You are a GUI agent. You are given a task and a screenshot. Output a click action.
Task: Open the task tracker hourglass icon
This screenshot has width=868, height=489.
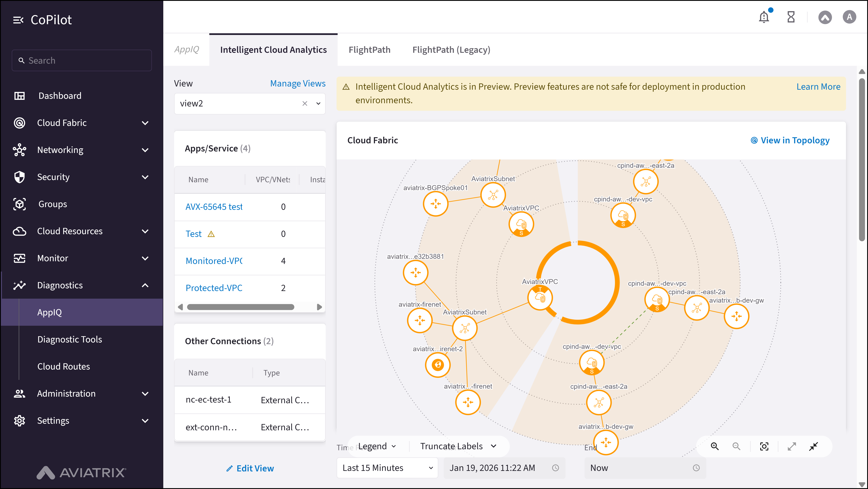(x=791, y=17)
